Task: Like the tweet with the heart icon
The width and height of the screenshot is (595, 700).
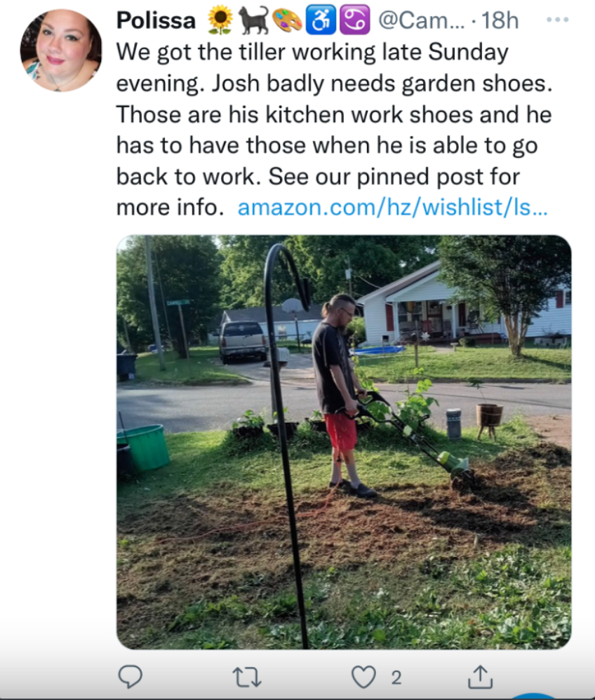Action: [x=363, y=678]
